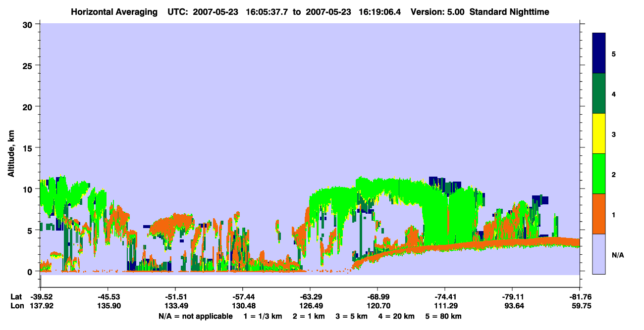Click the '4 = 20 km' caption

click(x=397, y=316)
